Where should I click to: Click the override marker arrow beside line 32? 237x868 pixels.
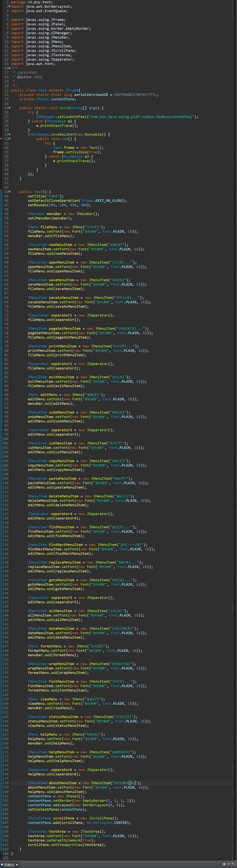tap(1, 139)
